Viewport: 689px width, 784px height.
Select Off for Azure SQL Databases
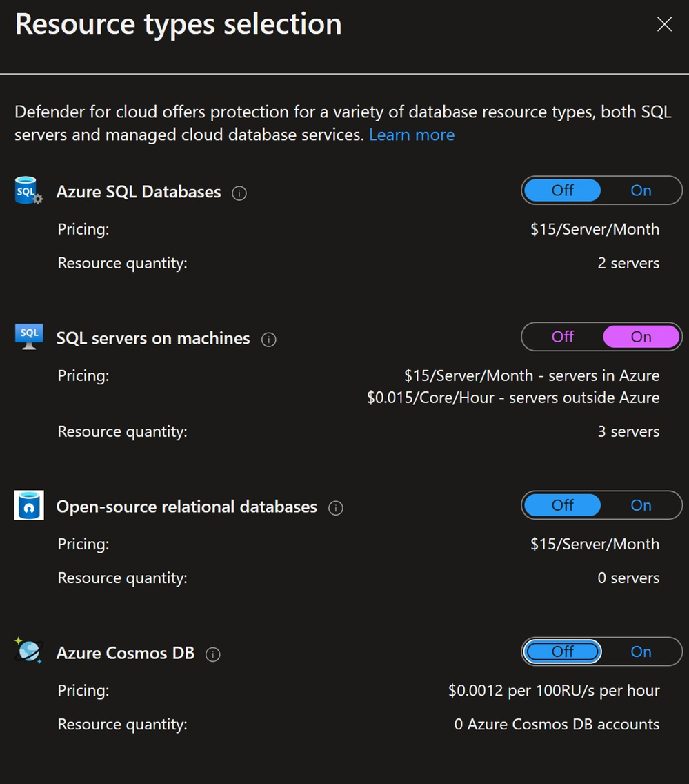pyautogui.click(x=563, y=190)
